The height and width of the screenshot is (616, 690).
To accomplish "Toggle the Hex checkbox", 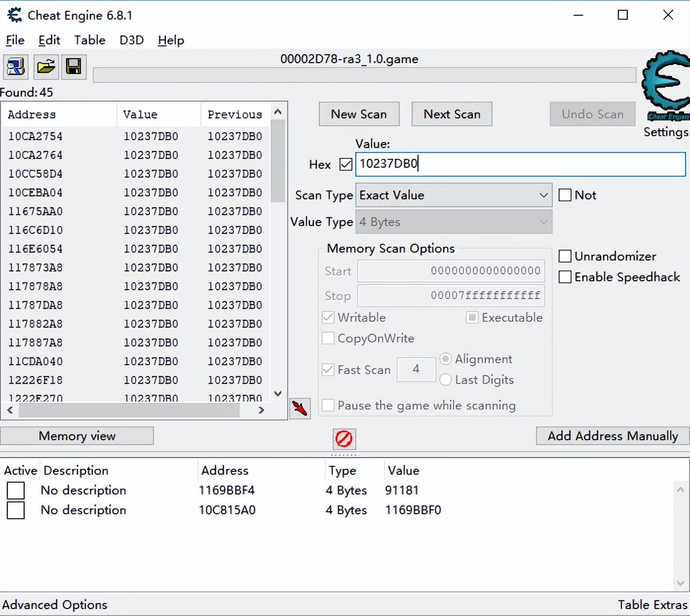I will click(x=346, y=164).
